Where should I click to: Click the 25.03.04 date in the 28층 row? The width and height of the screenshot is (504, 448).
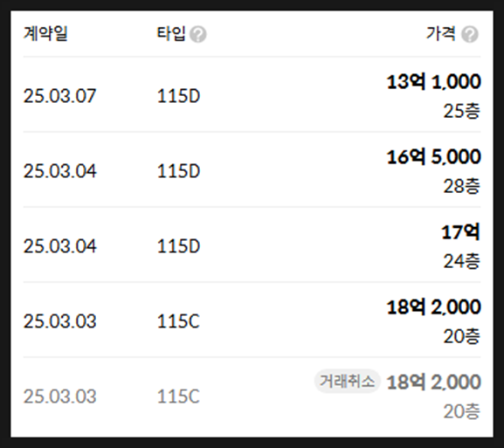[59, 171]
